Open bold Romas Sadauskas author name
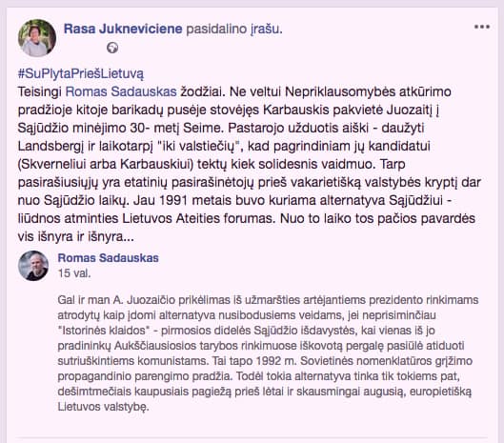504x443 pixels. pyautogui.click(x=109, y=258)
